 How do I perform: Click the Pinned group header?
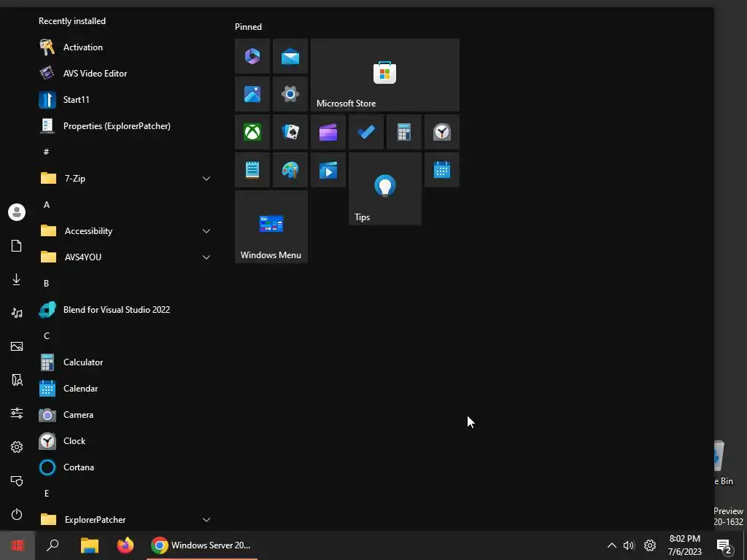point(248,27)
